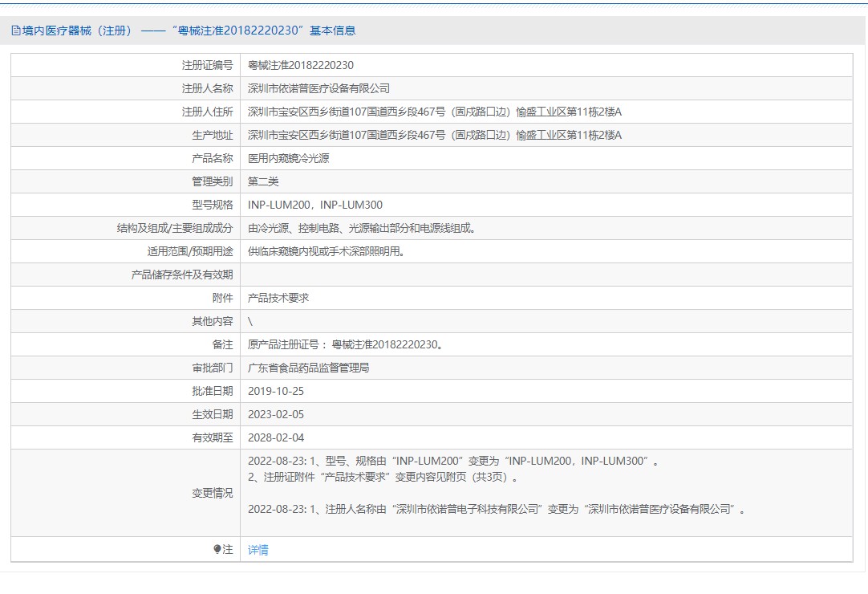Click the 结构及组成/主要组成成分 label
868x594 pixels.
click(x=175, y=228)
